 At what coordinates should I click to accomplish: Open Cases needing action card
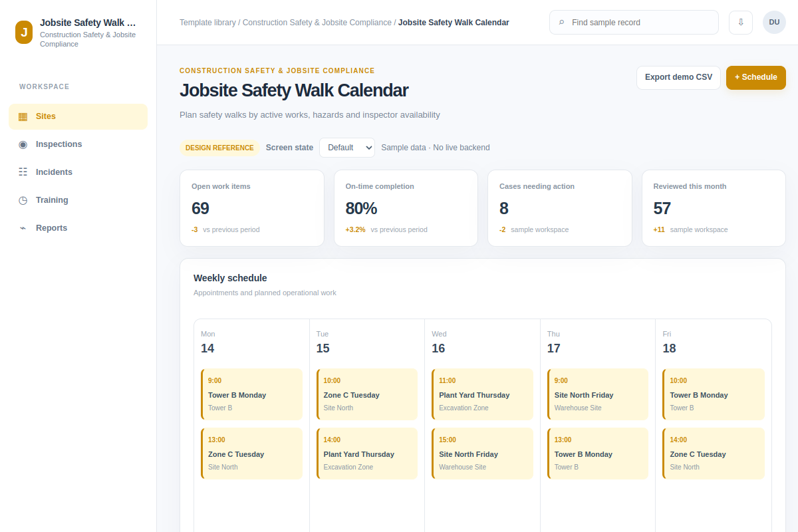coord(560,208)
